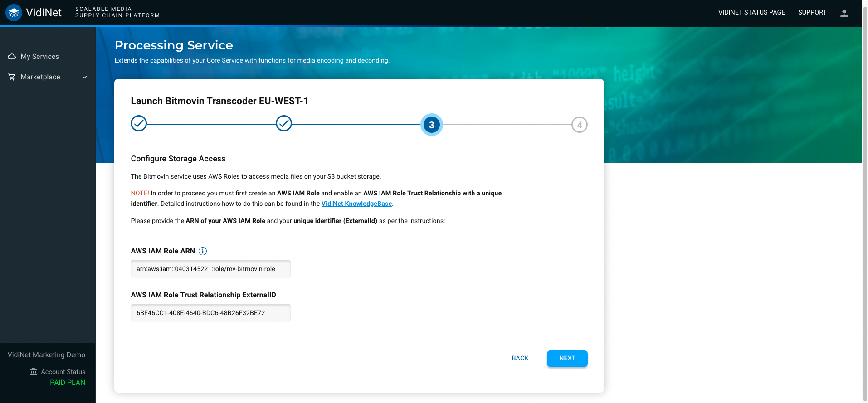
Task: Click the VidiNet logo icon
Action: (14, 13)
